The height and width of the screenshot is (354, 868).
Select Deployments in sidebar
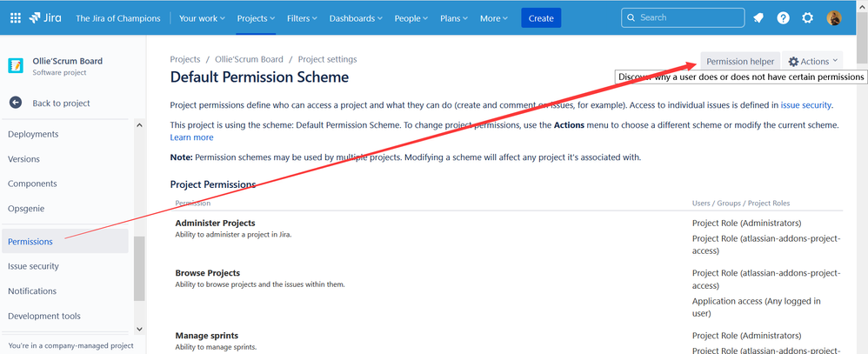click(x=33, y=134)
